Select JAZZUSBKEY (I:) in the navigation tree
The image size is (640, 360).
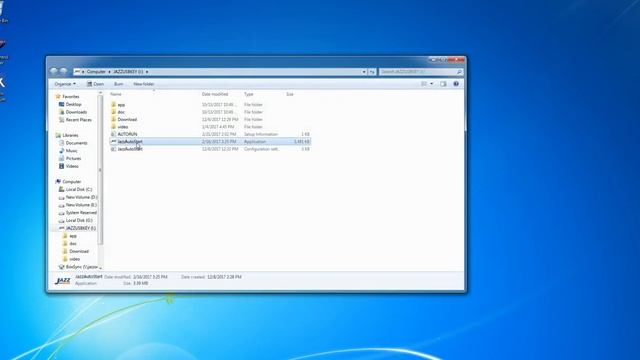tap(80, 228)
